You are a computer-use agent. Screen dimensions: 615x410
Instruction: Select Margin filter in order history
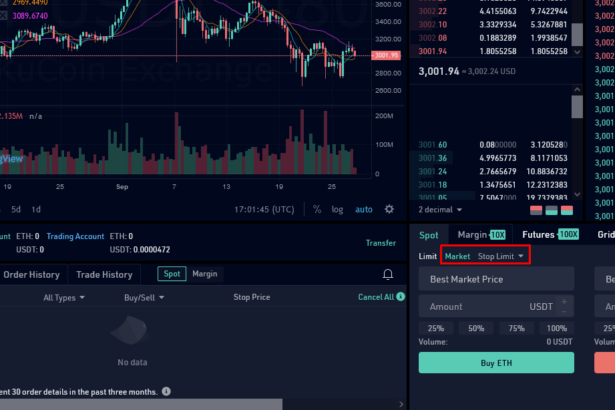pos(205,274)
